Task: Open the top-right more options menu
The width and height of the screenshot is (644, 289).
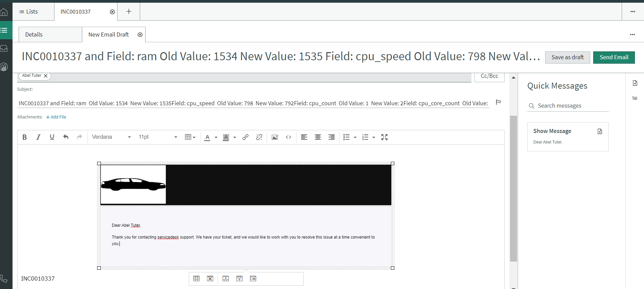Action: coord(633,12)
